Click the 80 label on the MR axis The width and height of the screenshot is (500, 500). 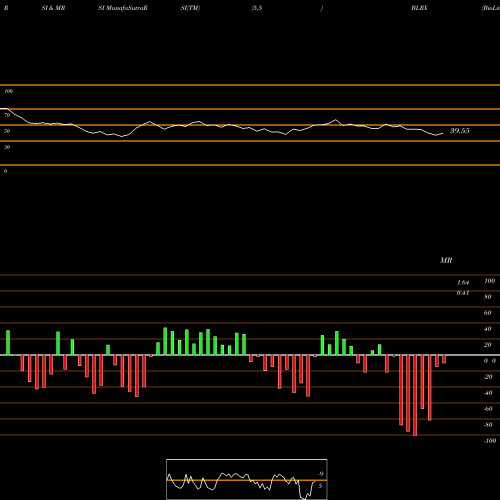pyautogui.click(x=488, y=297)
